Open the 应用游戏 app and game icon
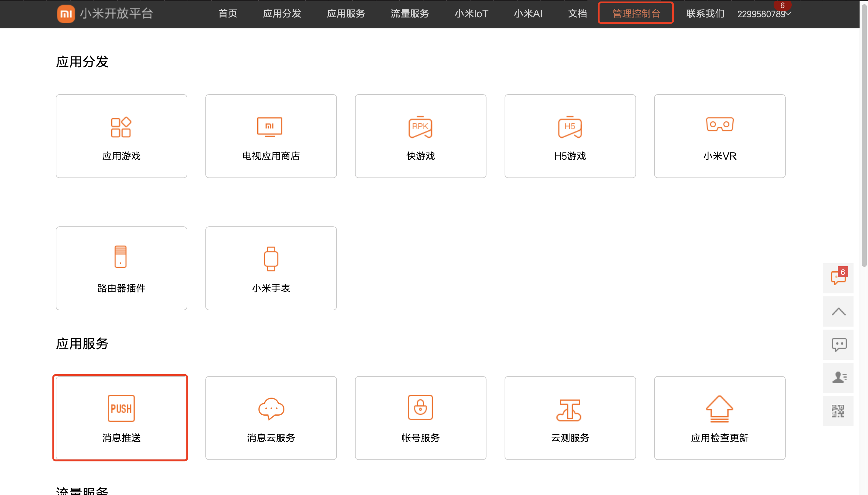Viewport: 868px width, 495px height. pos(121,127)
